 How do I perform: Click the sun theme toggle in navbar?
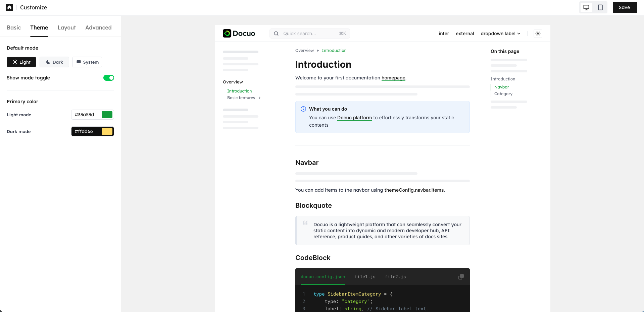click(x=538, y=34)
